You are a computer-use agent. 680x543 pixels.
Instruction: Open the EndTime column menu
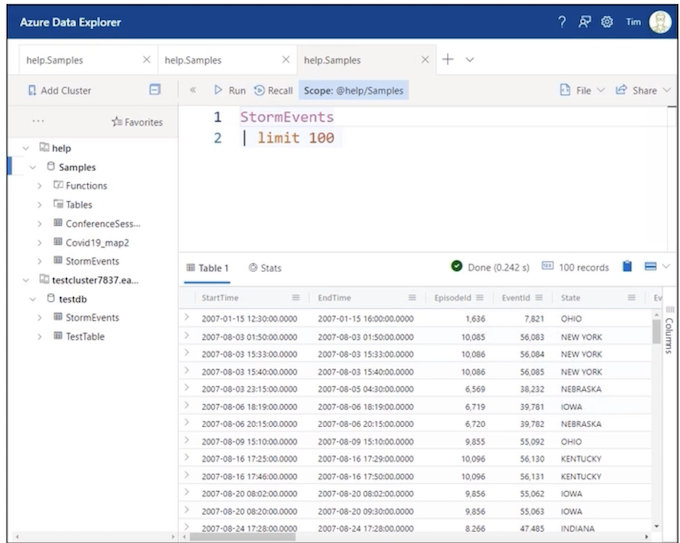coord(412,298)
